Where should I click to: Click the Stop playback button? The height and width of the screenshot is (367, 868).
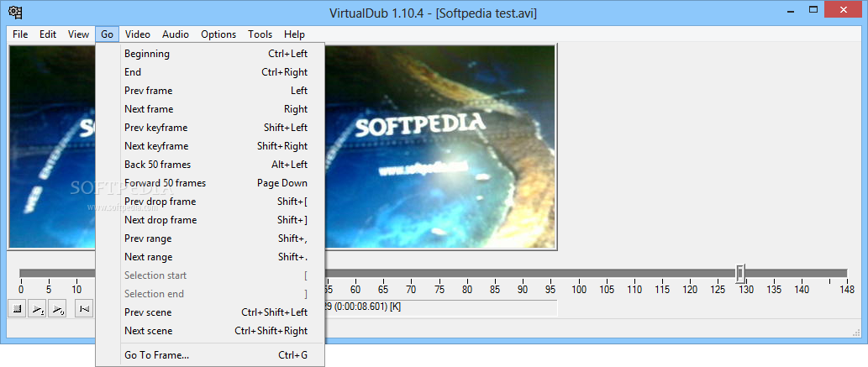(x=17, y=309)
